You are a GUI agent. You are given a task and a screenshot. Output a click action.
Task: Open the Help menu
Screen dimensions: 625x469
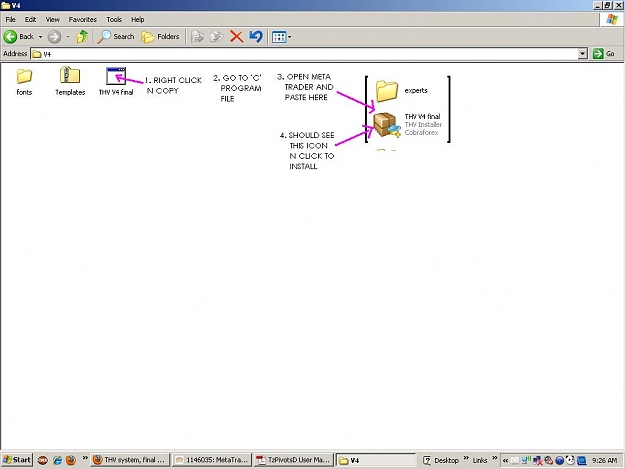click(138, 19)
